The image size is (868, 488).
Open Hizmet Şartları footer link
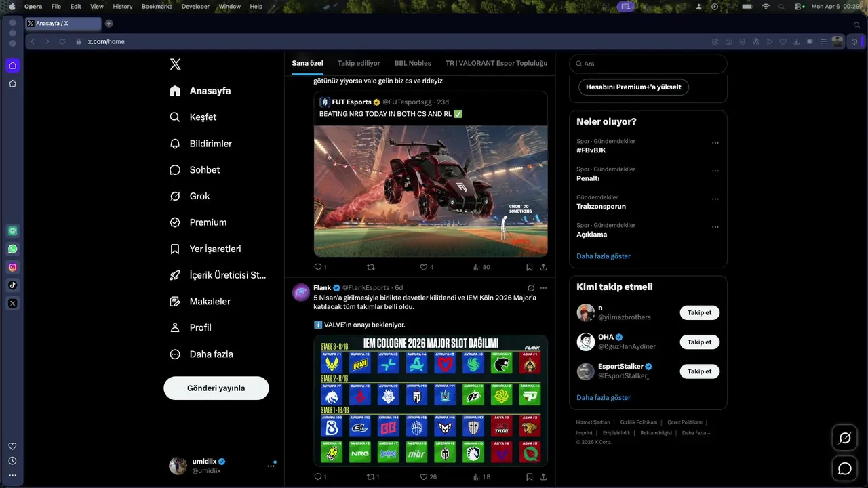point(593,422)
